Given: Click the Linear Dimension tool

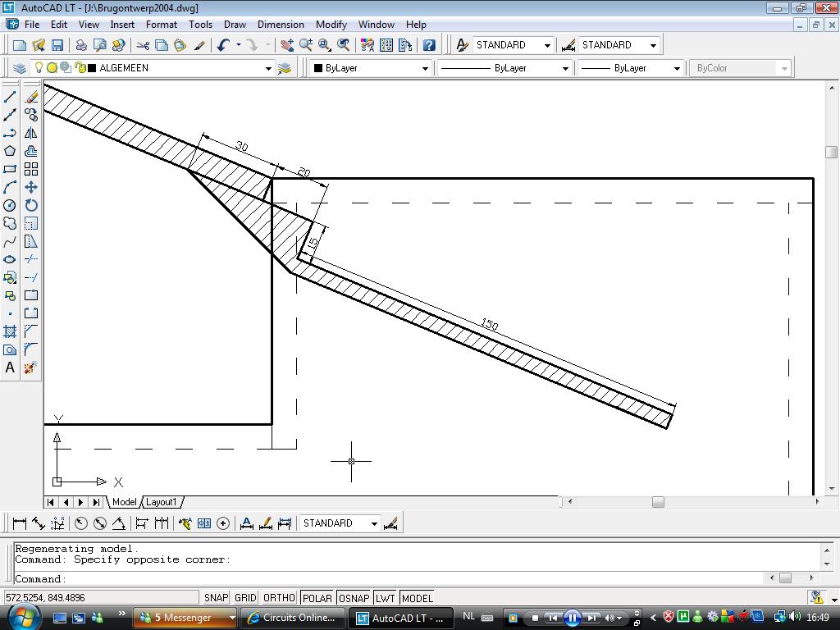Looking at the screenshot, I should 20,523.
